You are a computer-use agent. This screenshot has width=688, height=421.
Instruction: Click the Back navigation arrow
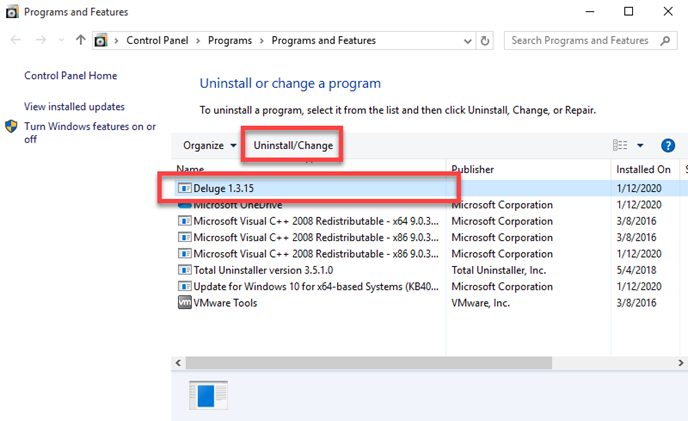point(16,40)
